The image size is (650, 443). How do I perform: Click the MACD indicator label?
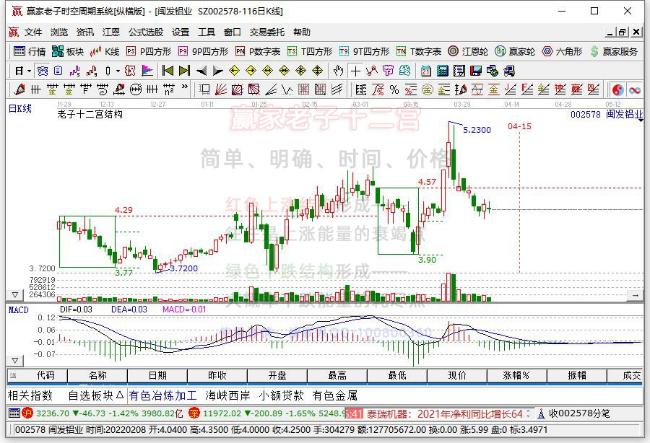(18, 310)
